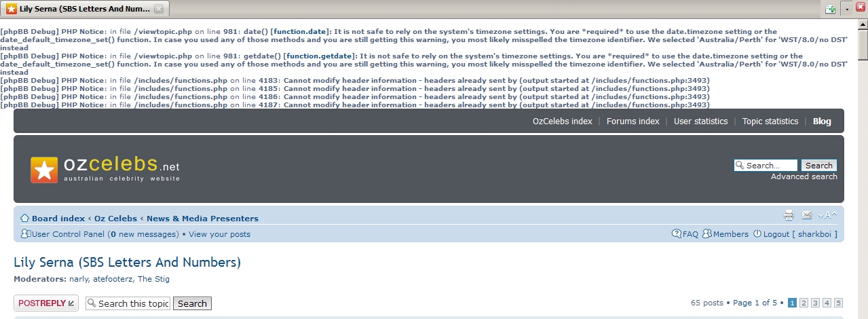Image resolution: width=868 pixels, height=319 pixels.
Task: Click Search button next to topic search
Action: 192,303
